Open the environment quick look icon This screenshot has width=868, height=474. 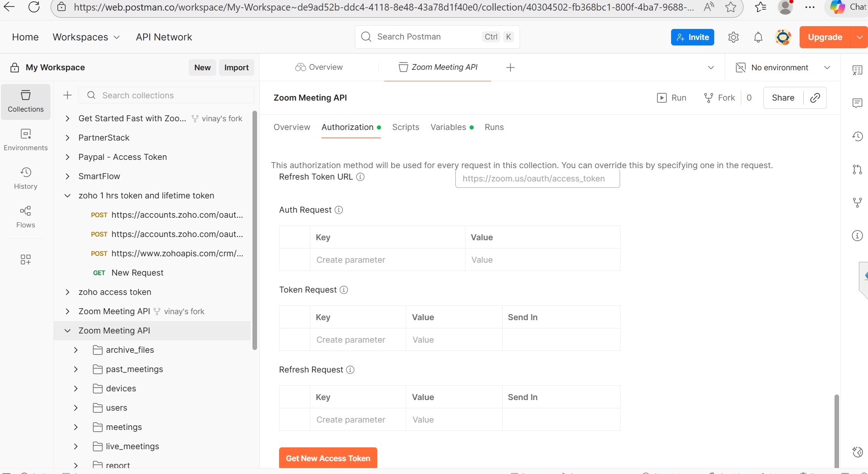740,68
